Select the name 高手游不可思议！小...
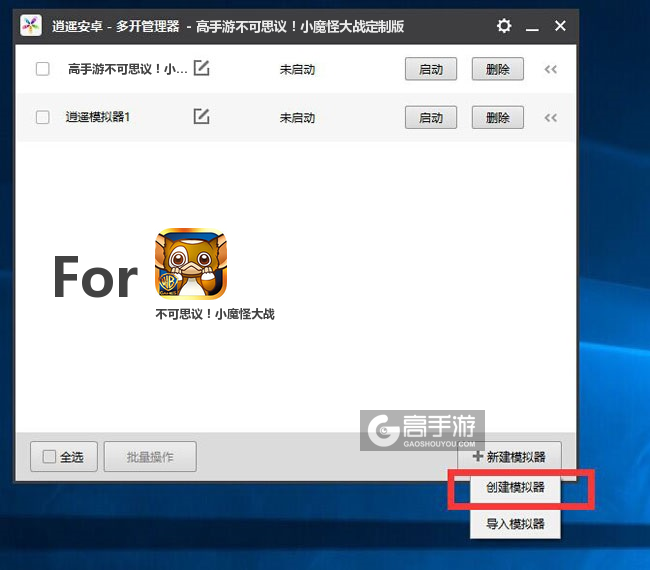 coord(128,69)
